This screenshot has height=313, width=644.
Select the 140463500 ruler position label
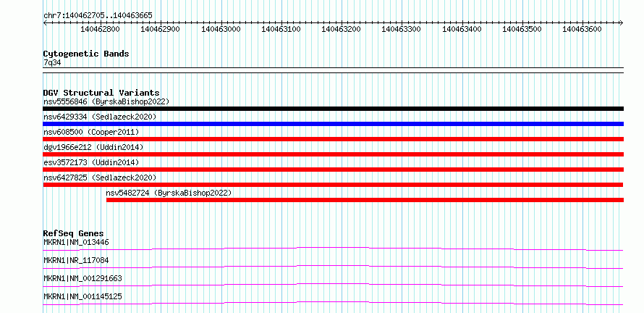coord(522,29)
